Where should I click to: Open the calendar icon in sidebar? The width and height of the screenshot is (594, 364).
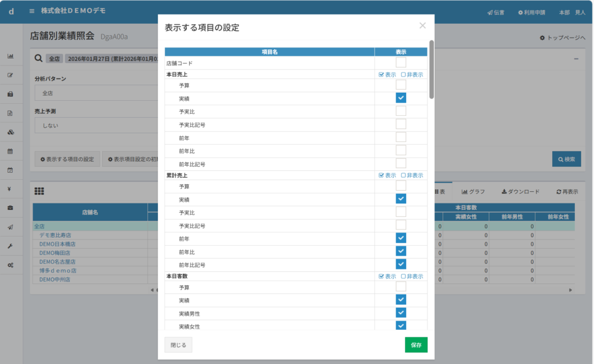10,151
